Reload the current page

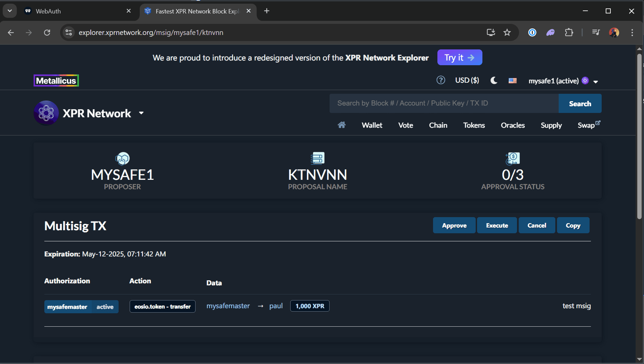(47, 33)
